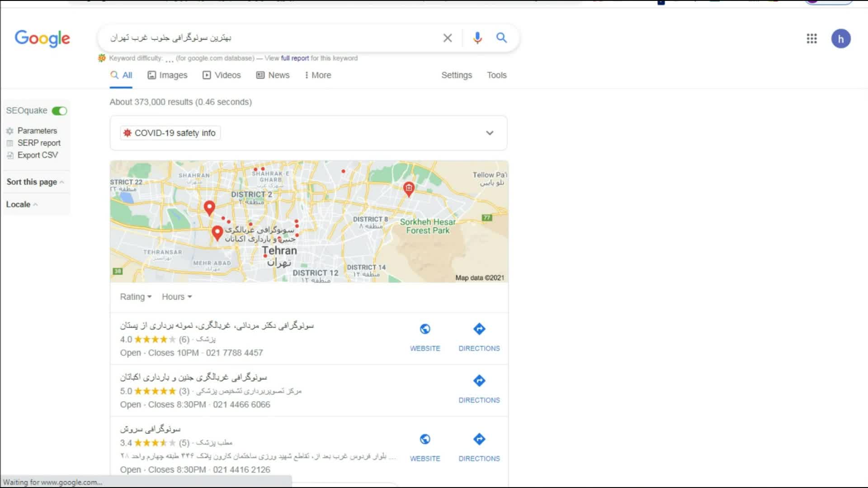The image size is (868, 488).
Task: Turn off the SEOquake toggle
Action: (59, 111)
